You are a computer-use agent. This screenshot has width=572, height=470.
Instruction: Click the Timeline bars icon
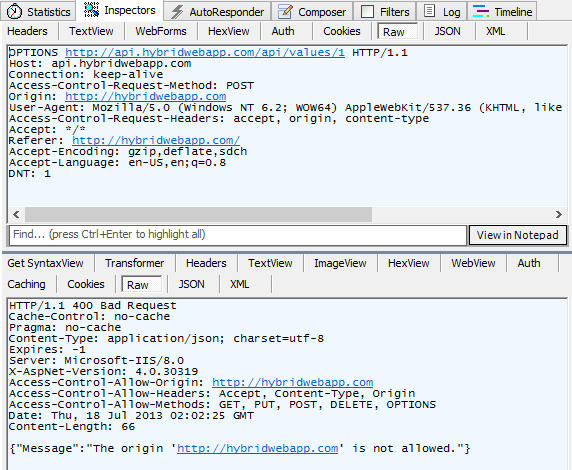[x=481, y=11]
